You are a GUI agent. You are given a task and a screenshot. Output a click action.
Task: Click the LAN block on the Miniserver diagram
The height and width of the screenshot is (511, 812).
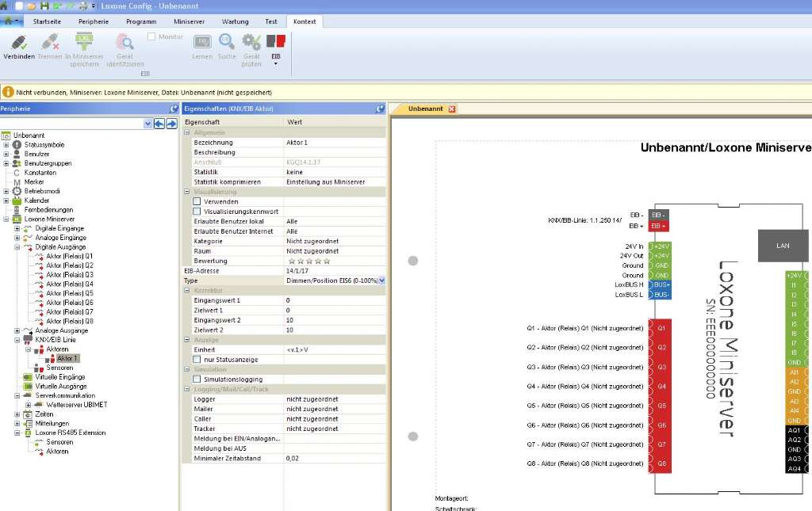coord(783,246)
